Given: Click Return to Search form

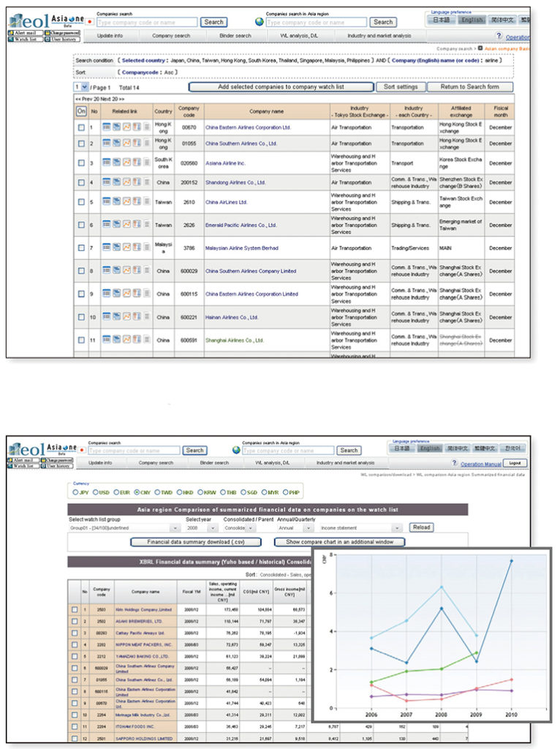Looking at the screenshot, I should pos(470,87).
